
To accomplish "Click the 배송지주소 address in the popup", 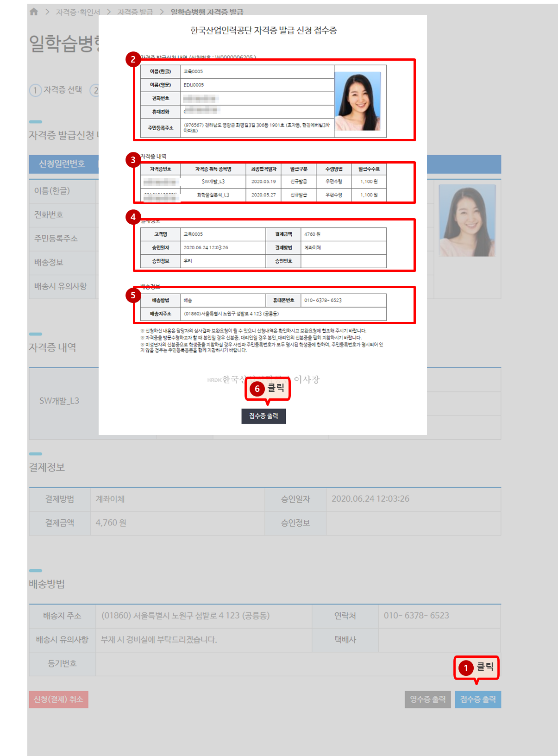I will pos(231,314).
